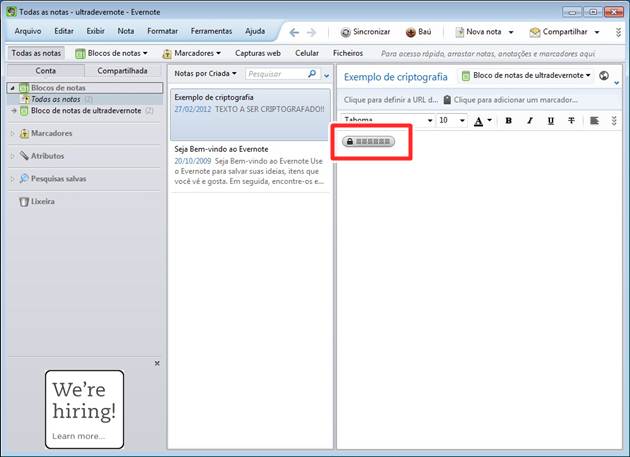Click Pesquisas salvas magnifier icon
Screen dimensions: 630x457
(x=24, y=178)
